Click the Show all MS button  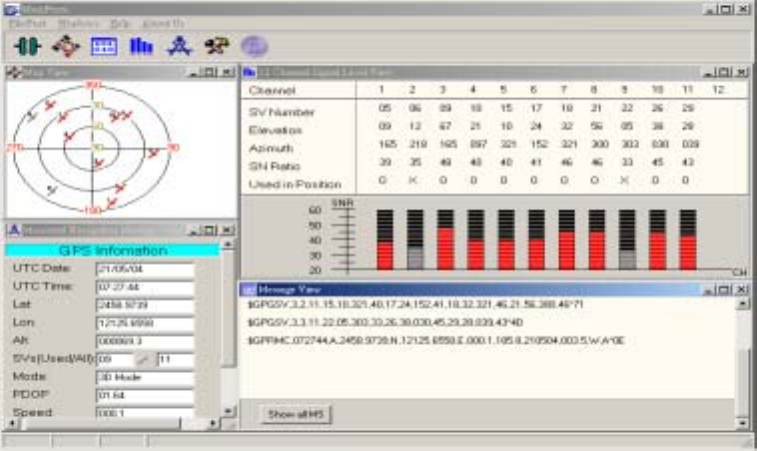[x=296, y=414]
